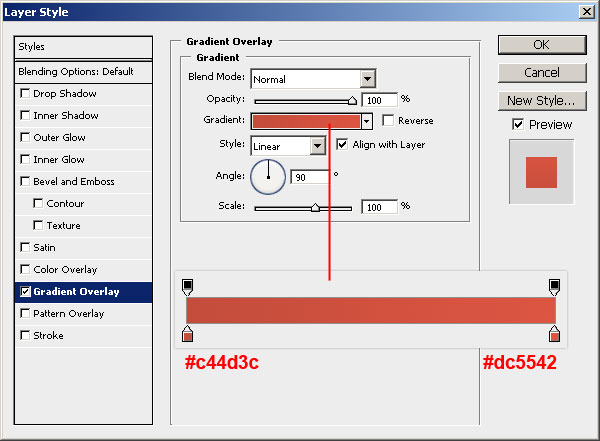Image resolution: width=600 pixels, height=441 pixels.
Task: Click the New Style... button
Action: pos(540,100)
